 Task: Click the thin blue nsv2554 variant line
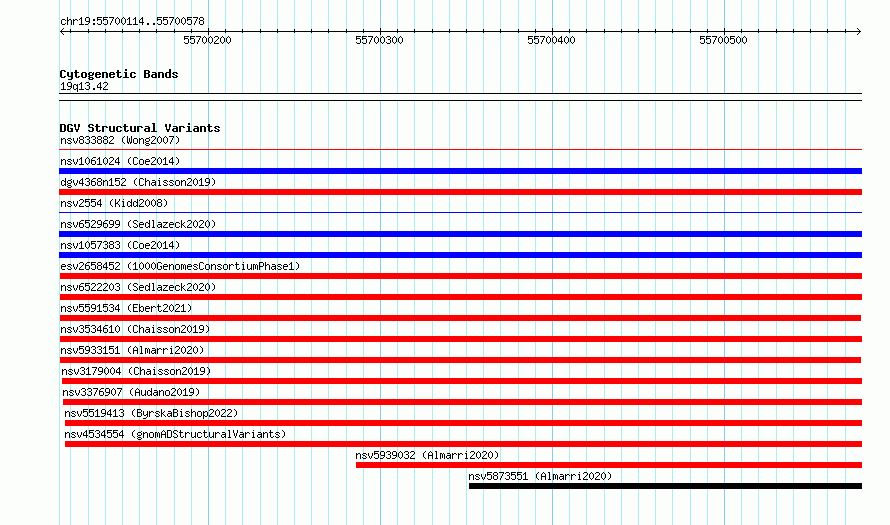click(x=460, y=213)
